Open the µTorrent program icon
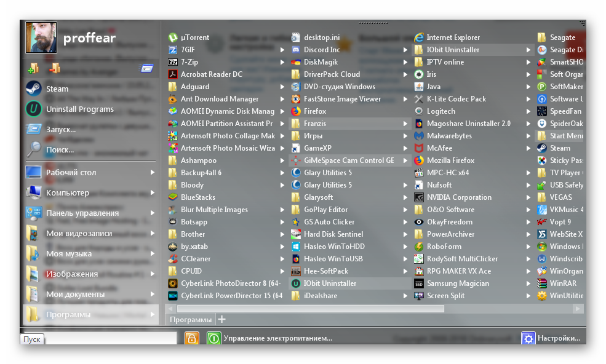This screenshot has height=364, width=606. [x=173, y=38]
